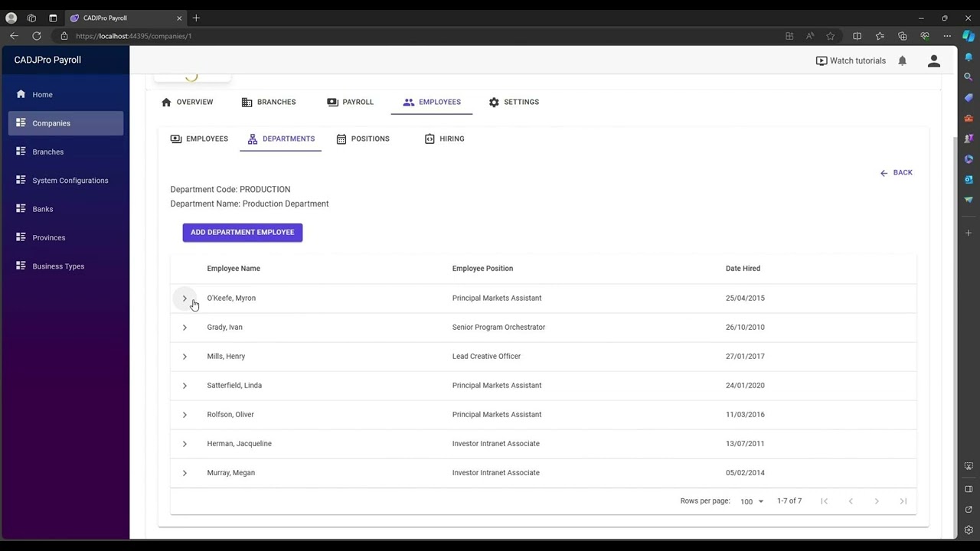Expand the Rolfson, Oliver row
Screen dimensions: 980x551
coord(185,415)
